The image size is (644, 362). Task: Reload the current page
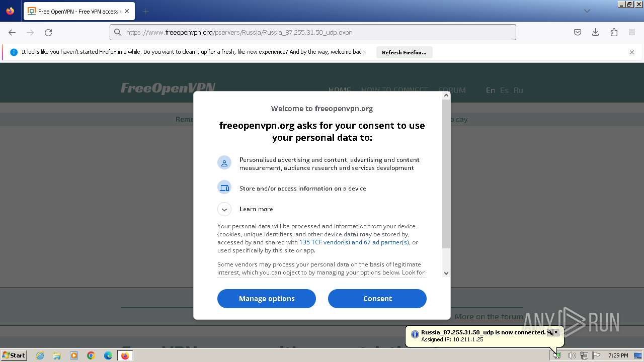click(48, 32)
